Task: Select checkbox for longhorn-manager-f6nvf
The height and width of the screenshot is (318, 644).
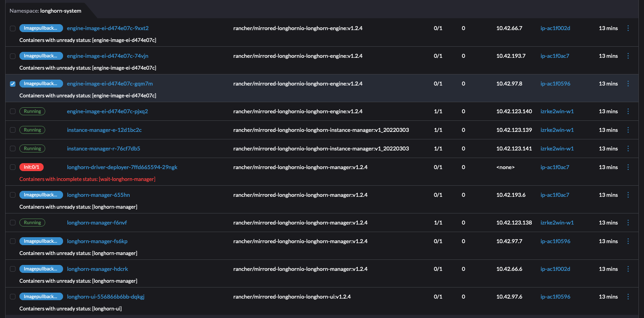Action: click(x=13, y=223)
